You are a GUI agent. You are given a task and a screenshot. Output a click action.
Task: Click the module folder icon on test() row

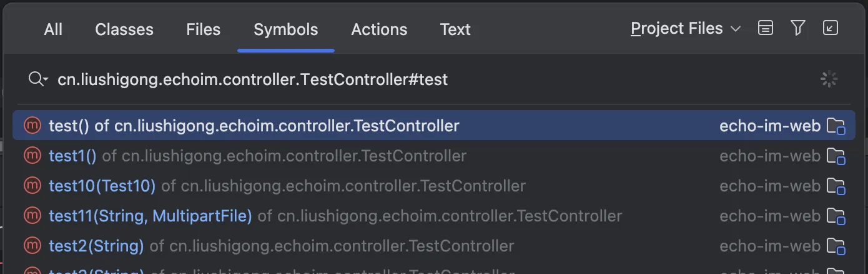click(x=836, y=126)
